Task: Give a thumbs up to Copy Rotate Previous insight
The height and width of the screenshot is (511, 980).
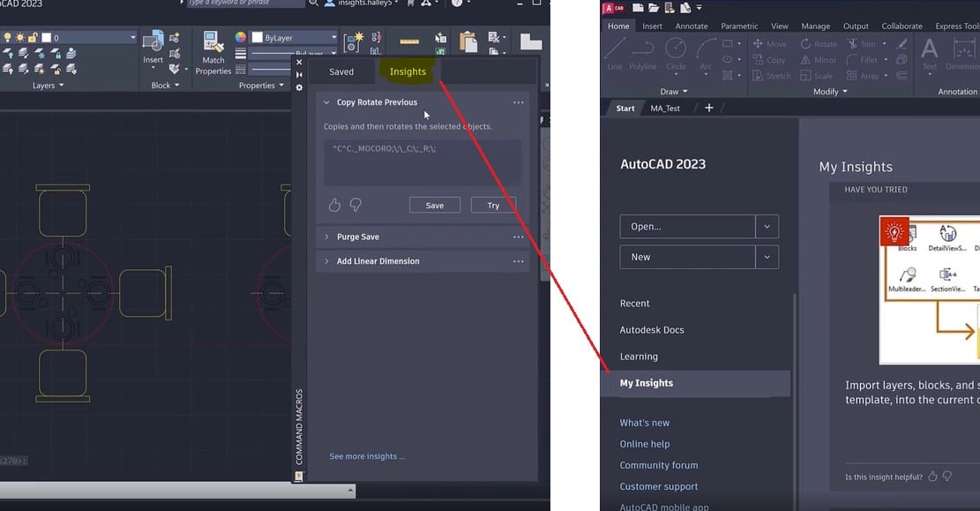Action: click(x=334, y=204)
